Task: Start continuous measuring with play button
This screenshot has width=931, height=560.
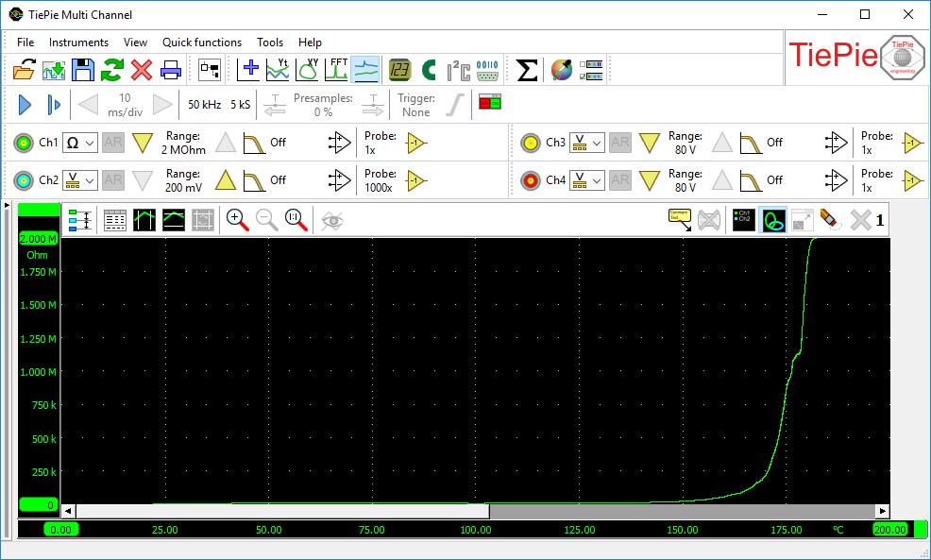Action: point(25,105)
